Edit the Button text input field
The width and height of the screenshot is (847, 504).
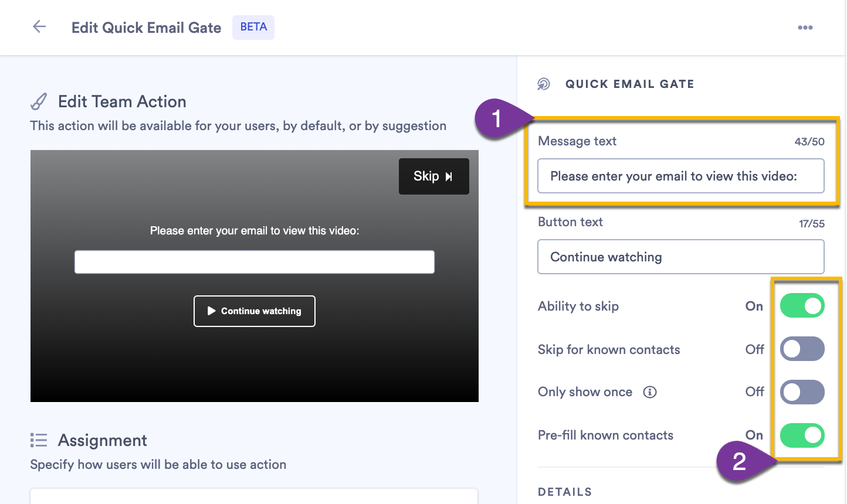click(x=681, y=257)
